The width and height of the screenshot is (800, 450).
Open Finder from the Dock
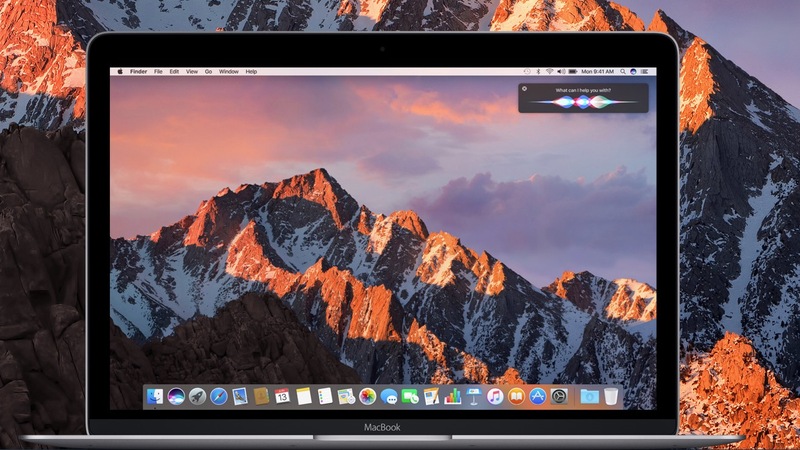(155, 396)
